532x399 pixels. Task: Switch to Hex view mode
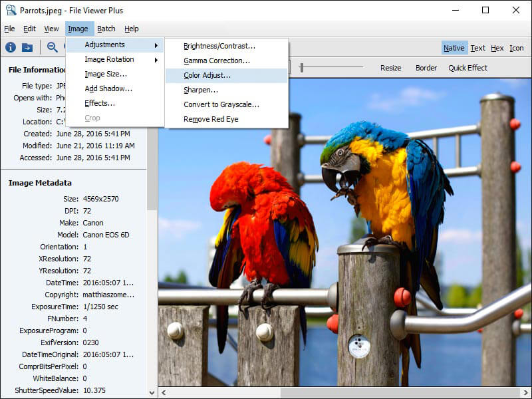497,48
